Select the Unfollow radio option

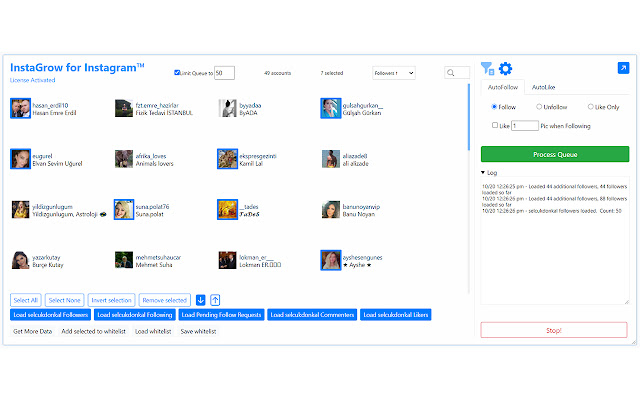coord(540,106)
